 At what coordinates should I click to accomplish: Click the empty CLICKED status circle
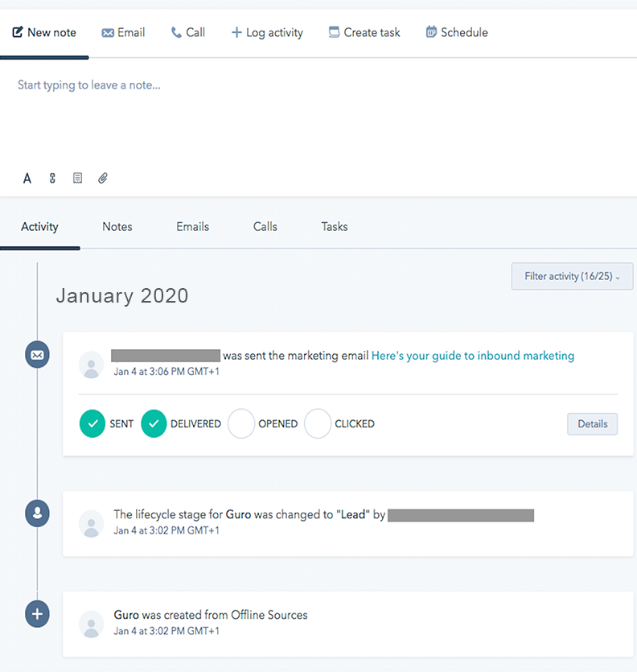pyautogui.click(x=318, y=423)
